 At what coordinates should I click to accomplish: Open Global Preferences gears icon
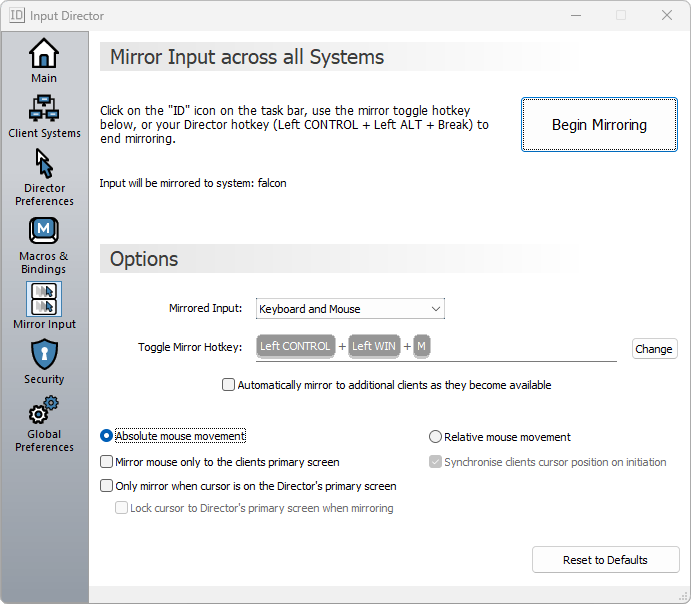click(x=44, y=410)
